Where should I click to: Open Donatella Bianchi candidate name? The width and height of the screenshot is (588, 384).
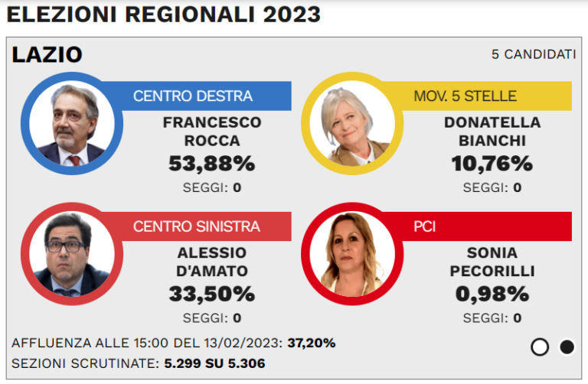tap(492, 132)
